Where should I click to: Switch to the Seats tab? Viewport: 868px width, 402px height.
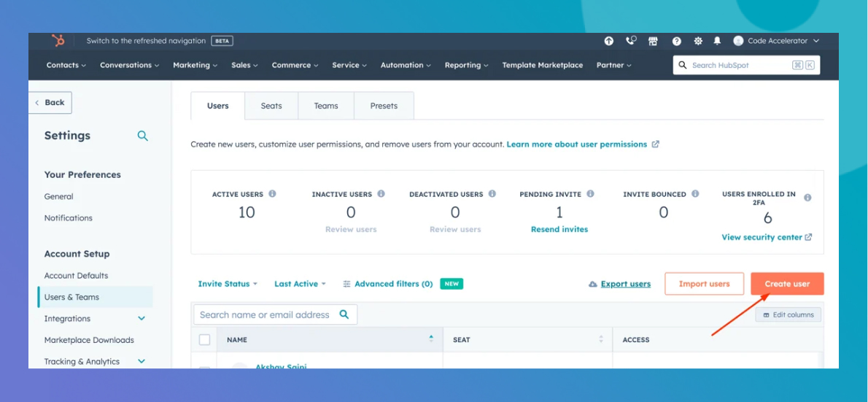(x=271, y=106)
